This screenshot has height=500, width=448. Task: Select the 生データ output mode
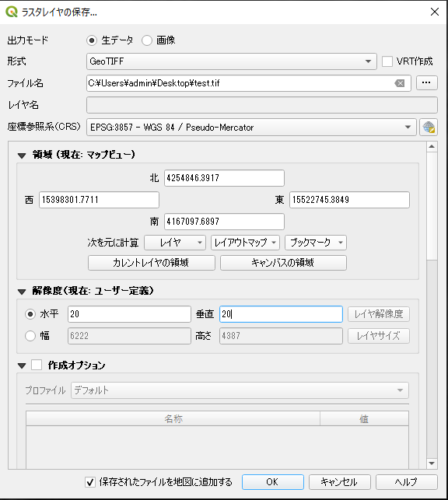(x=92, y=40)
